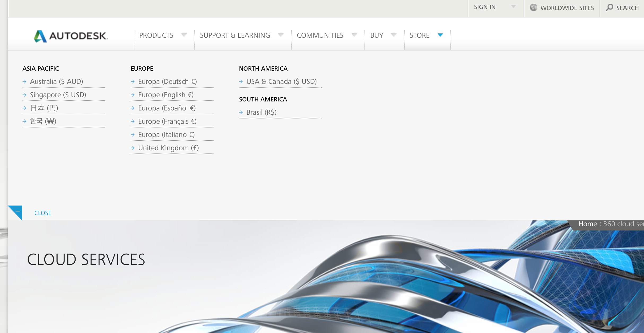Click the Home breadcrumb link
Screen dimensions: 644x333
click(588, 224)
